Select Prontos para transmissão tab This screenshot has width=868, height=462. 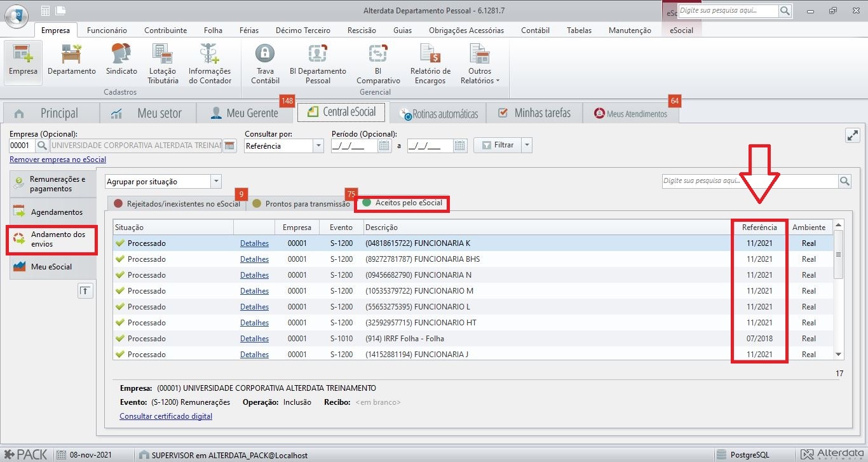click(301, 204)
